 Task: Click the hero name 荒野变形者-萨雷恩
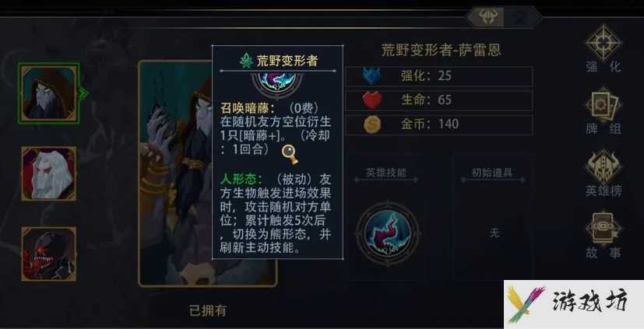point(441,50)
